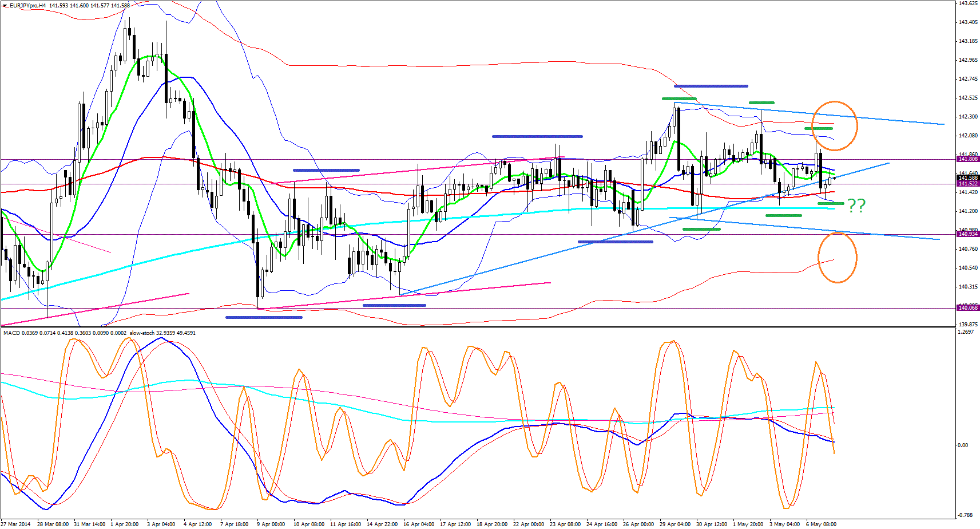Click the EURJPYpro,H4 chart title text
Screen dimensions: 980x529
point(26,6)
